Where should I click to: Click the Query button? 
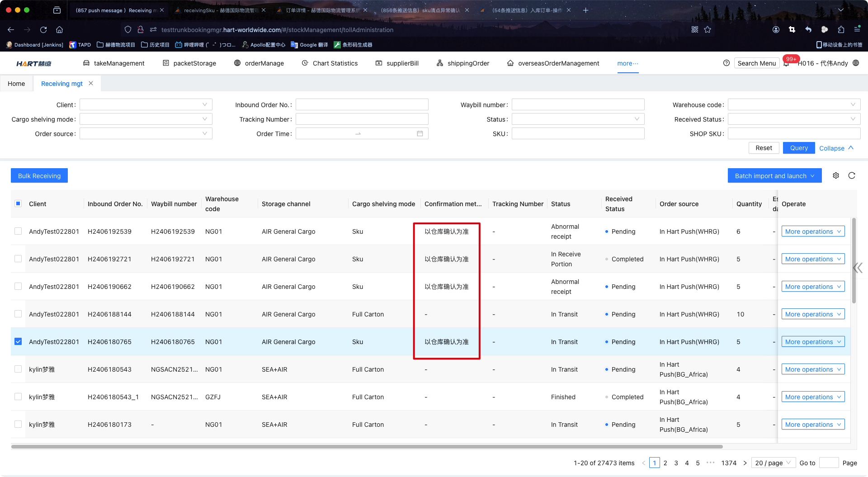(798, 148)
